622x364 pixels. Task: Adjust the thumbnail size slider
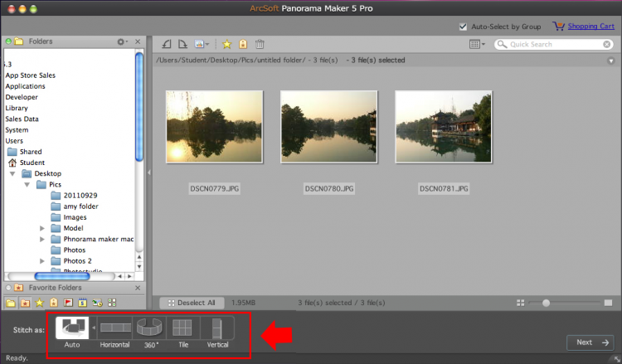point(547,303)
